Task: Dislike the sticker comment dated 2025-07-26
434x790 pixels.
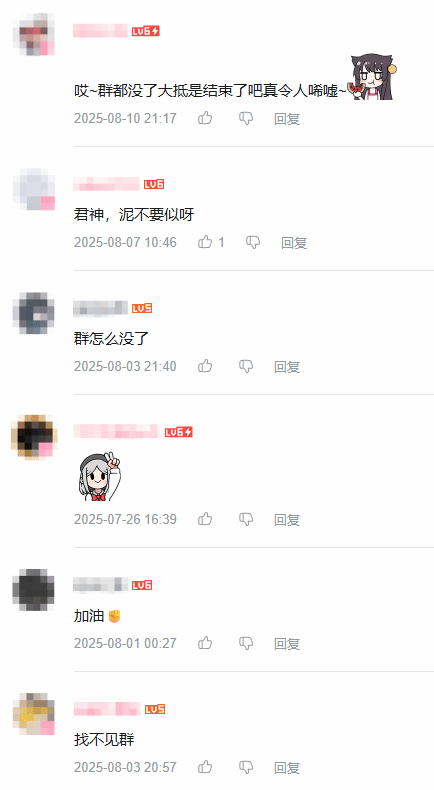Action: 245,519
